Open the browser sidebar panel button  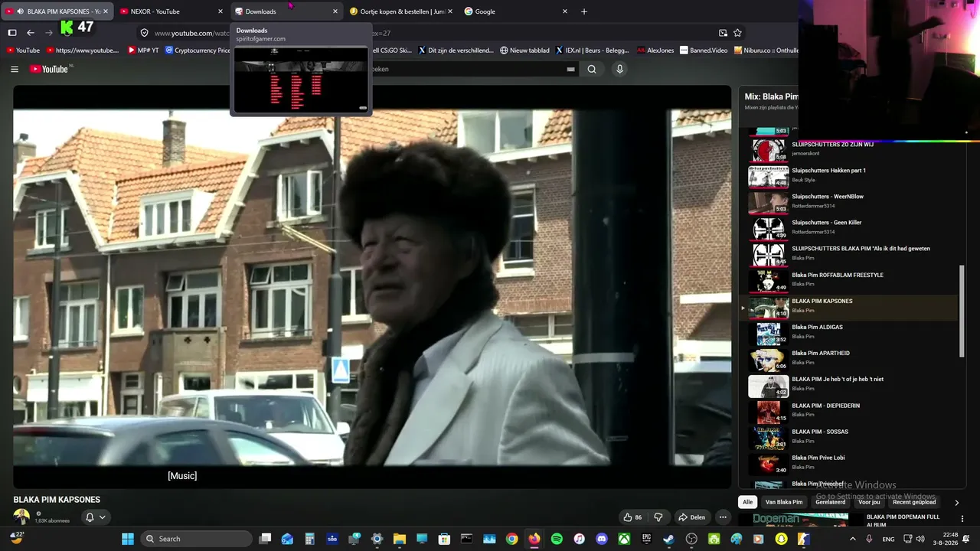pos(12,33)
